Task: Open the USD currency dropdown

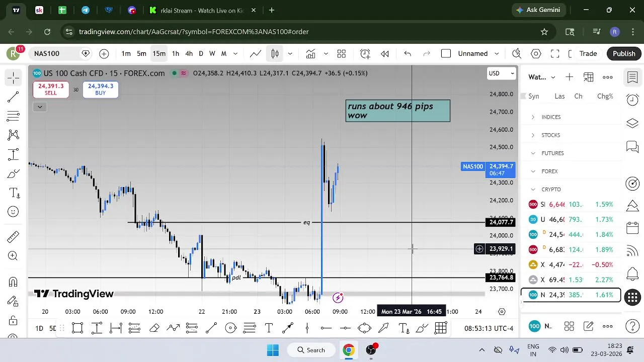Action: point(502,73)
